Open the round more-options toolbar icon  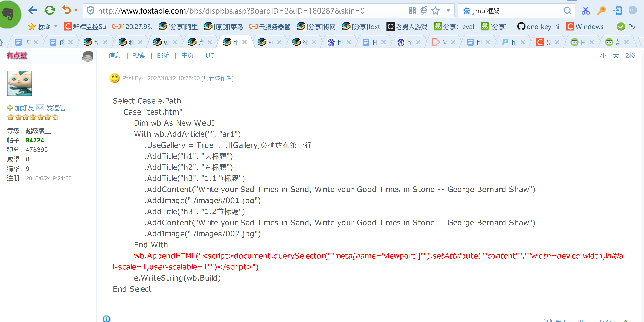tap(633, 10)
